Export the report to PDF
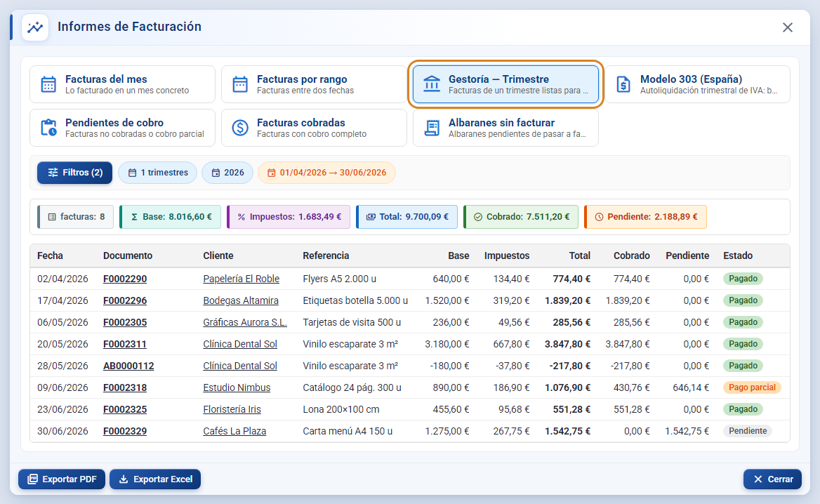The width and height of the screenshot is (820, 504). coord(62,479)
